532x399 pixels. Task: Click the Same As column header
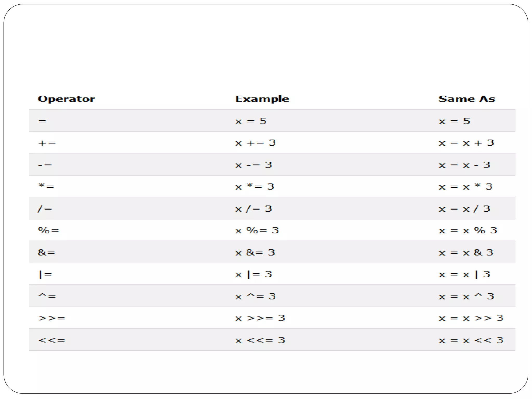(x=467, y=99)
